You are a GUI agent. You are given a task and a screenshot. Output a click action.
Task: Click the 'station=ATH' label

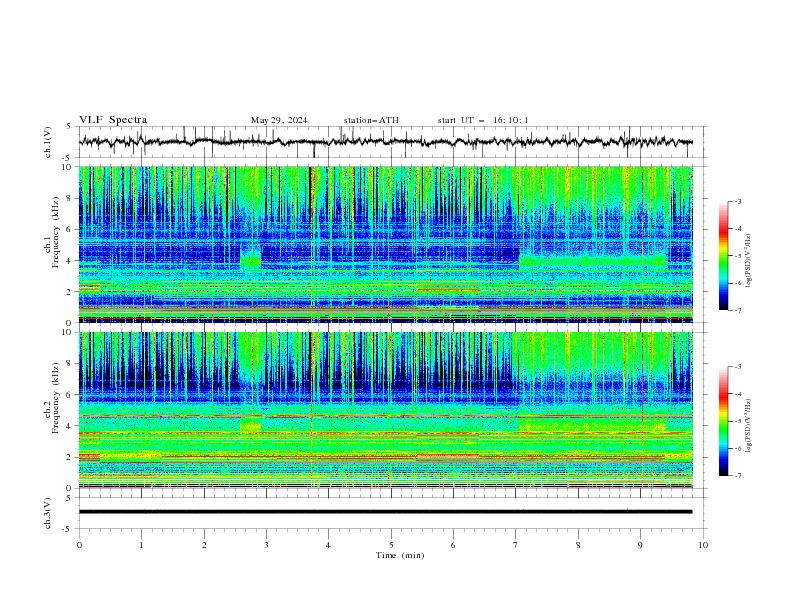[x=371, y=120]
